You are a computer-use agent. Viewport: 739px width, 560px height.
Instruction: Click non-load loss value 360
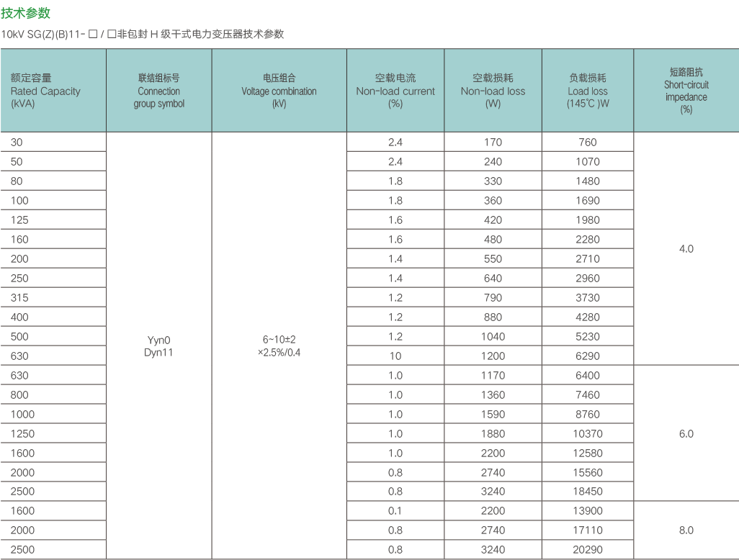click(x=493, y=201)
